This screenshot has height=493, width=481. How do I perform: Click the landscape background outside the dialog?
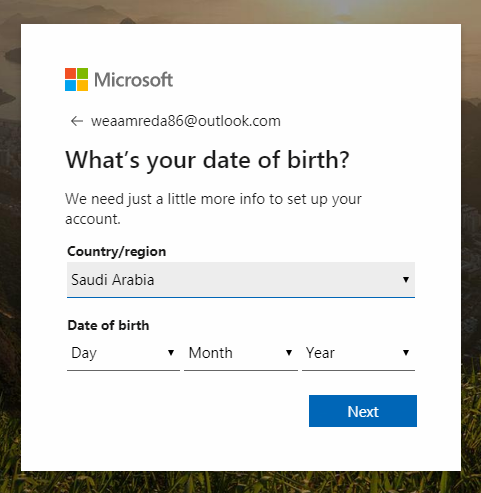[10, 233]
